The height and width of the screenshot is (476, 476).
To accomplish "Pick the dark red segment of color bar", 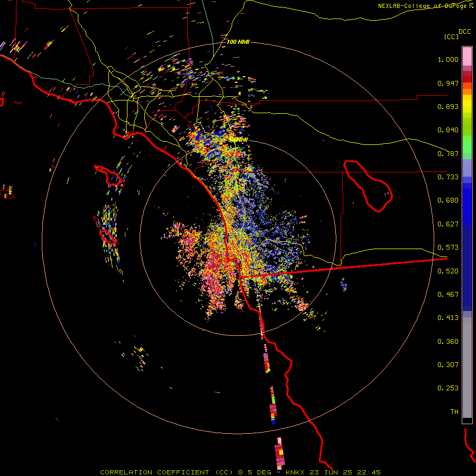I will [467, 79].
